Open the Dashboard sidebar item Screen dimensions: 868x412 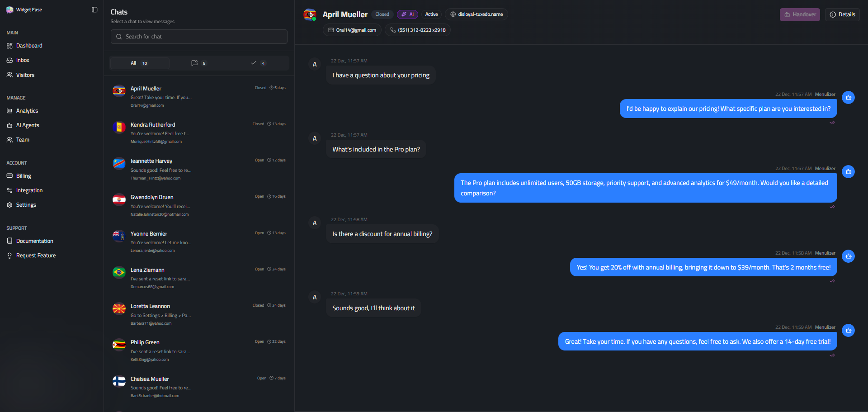coord(29,46)
